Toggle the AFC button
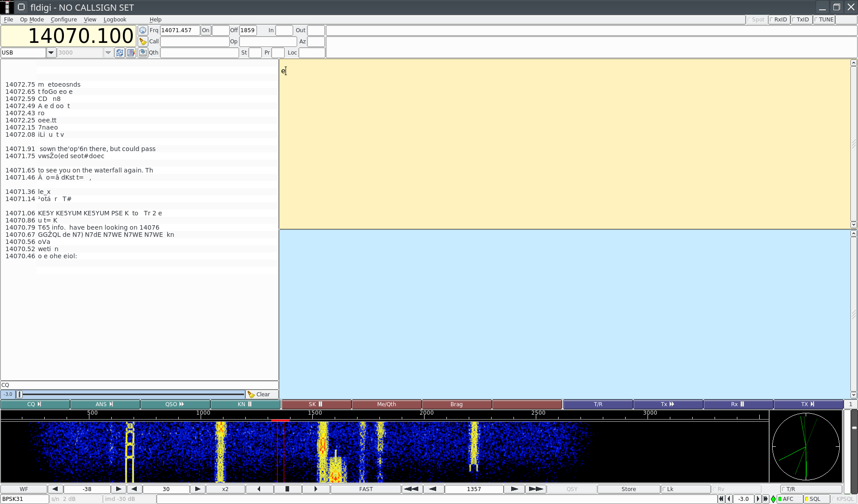858x504 pixels. 789,499
